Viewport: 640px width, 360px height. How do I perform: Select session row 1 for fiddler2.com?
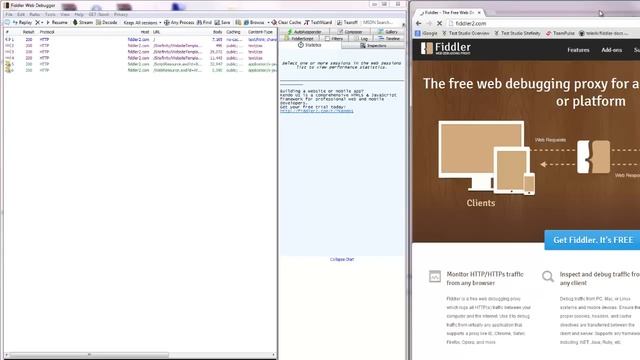[141, 40]
